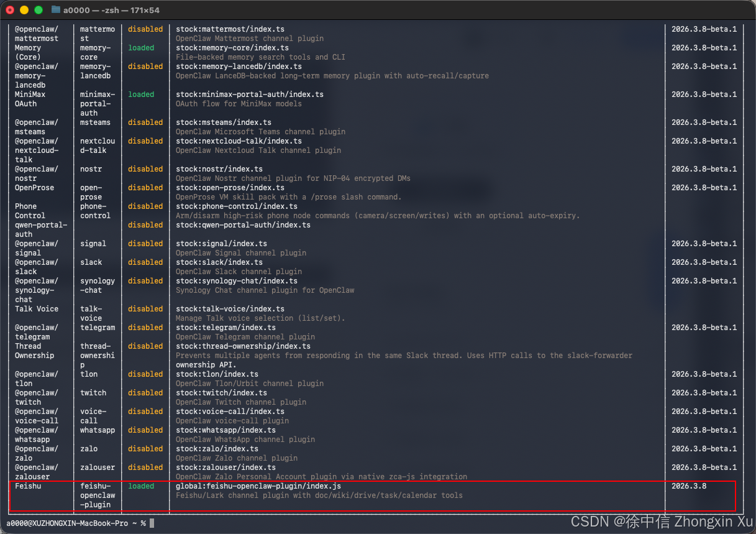Click 'stock:memory-lancedb/index.ts' source path
The height and width of the screenshot is (534, 756).
(x=239, y=67)
